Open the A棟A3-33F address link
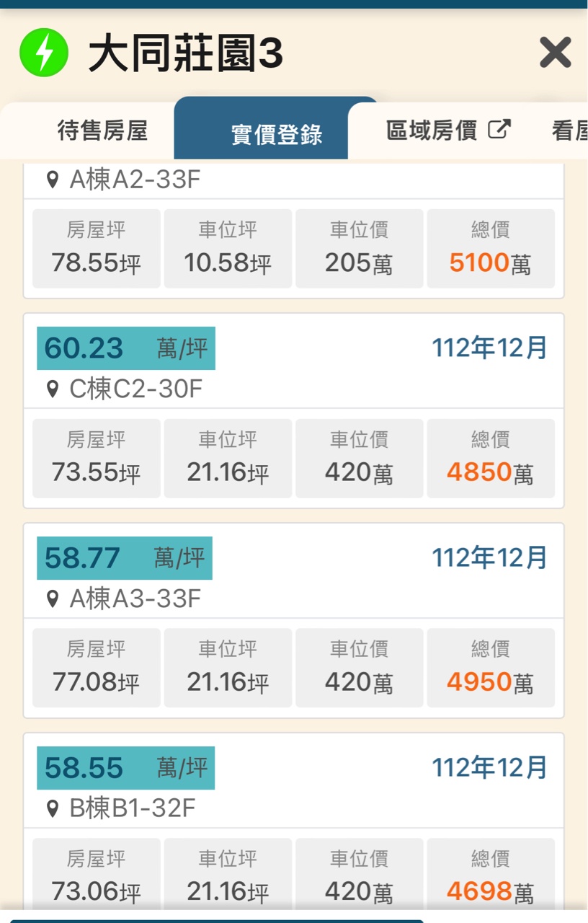588x923 pixels. coord(135,599)
